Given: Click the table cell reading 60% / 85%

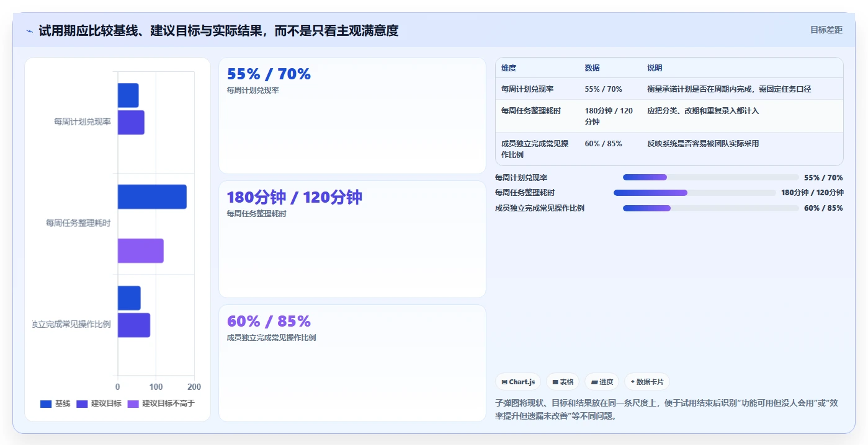Looking at the screenshot, I should click(x=603, y=144).
